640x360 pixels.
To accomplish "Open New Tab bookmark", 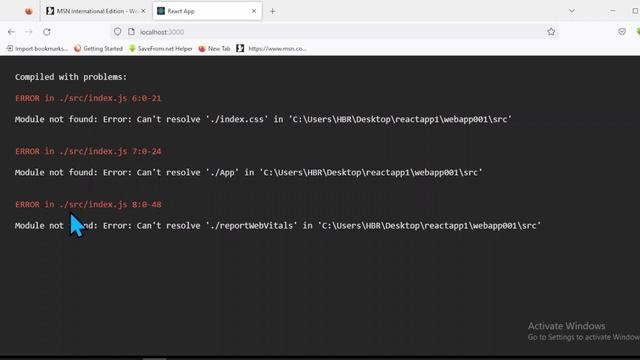I will tap(214, 49).
